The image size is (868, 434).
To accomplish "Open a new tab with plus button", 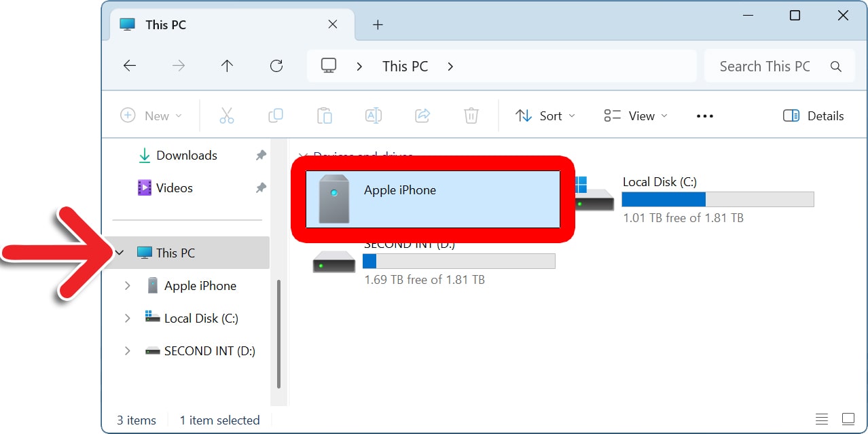I will [x=378, y=25].
